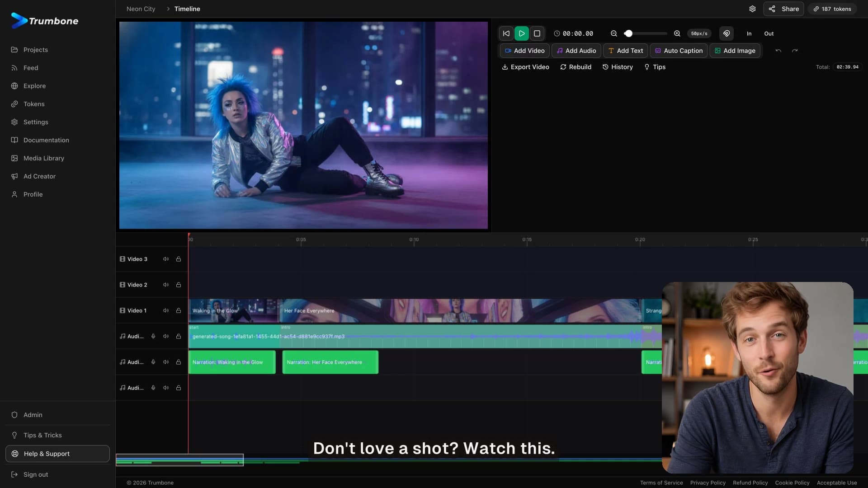Mute the Video 3 track speaker icon
Viewport: 868px width, 488px height.
pyautogui.click(x=166, y=259)
